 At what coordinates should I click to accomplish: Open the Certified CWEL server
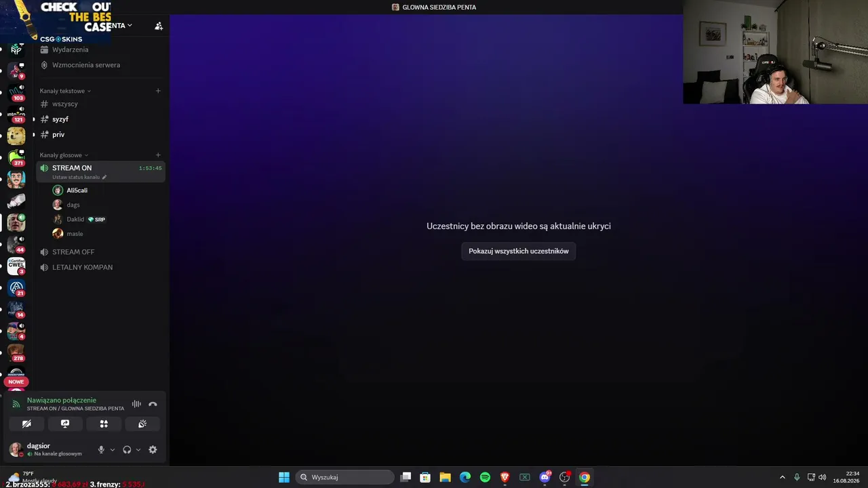pyautogui.click(x=16, y=266)
